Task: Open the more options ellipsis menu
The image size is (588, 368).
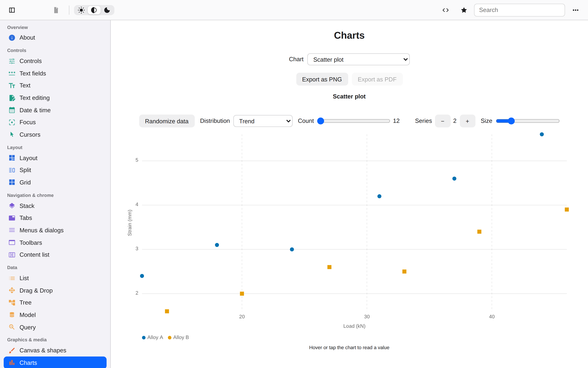Action: (x=575, y=10)
